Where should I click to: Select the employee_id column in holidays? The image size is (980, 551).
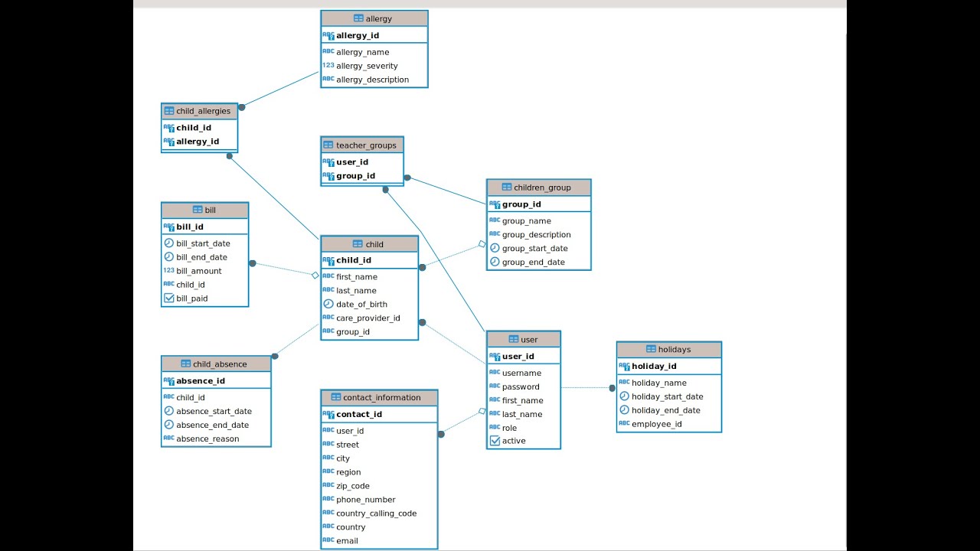[x=657, y=424]
